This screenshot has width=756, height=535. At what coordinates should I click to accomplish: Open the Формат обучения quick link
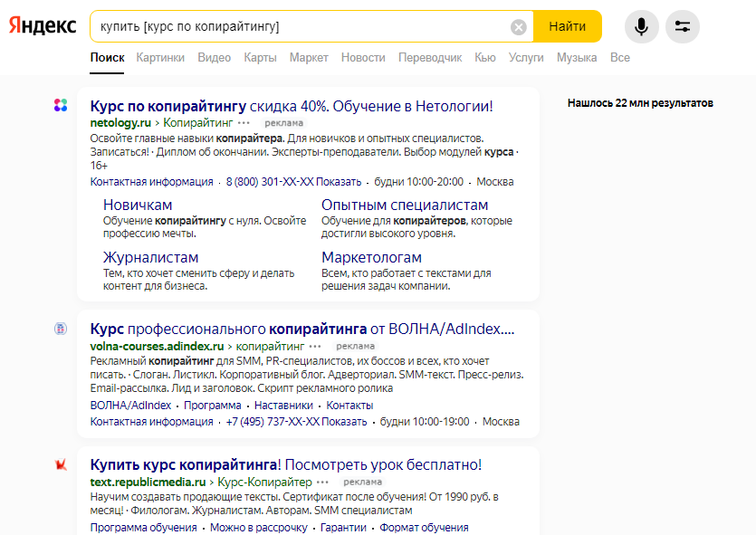pyautogui.click(x=424, y=528)
